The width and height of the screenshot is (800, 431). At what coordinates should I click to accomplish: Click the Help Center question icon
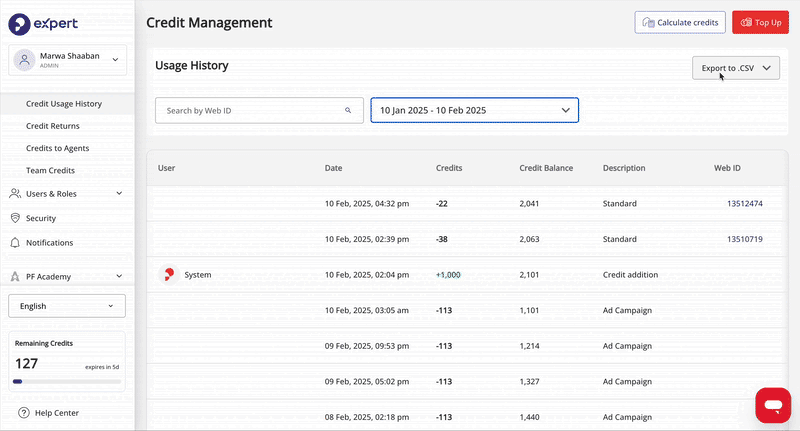coord(23,413)
